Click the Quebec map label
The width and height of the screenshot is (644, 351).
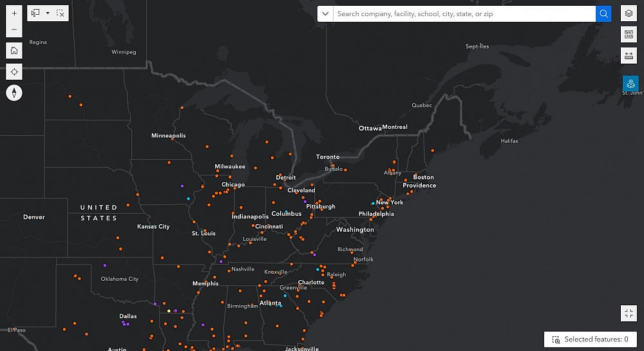pos(422,105)
